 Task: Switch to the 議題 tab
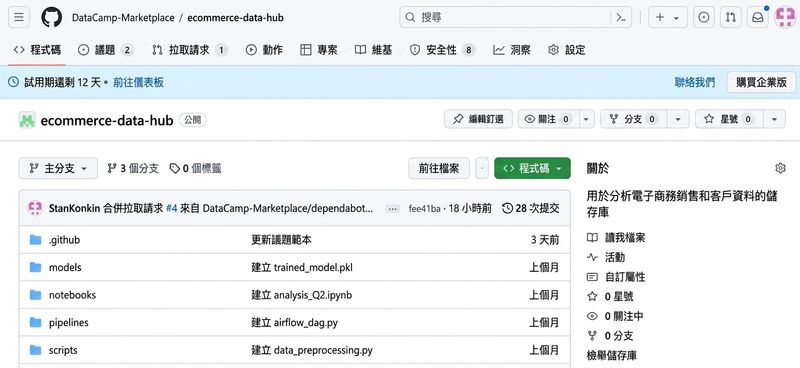pyautogui.click(x=106, y=50)
